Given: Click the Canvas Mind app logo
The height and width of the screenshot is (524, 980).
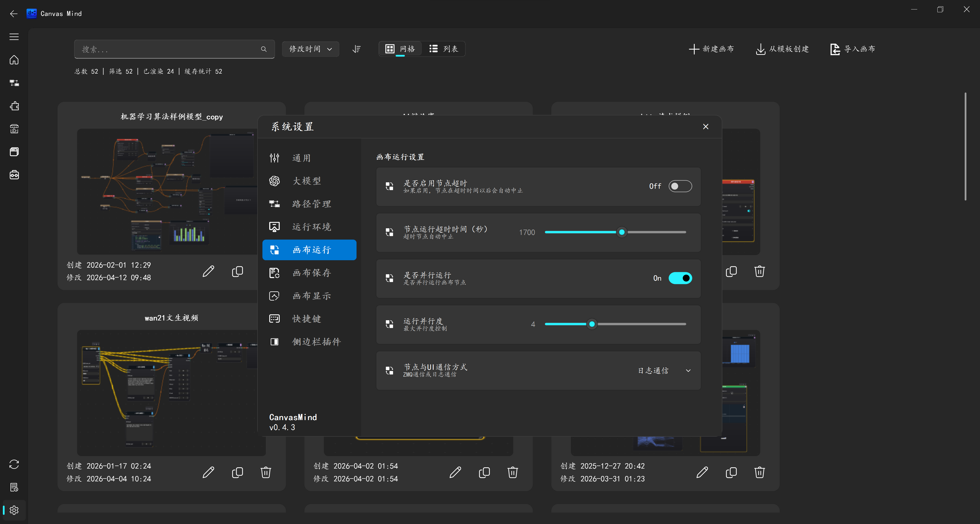Looking at the screenshot, I should click(32, 14).
